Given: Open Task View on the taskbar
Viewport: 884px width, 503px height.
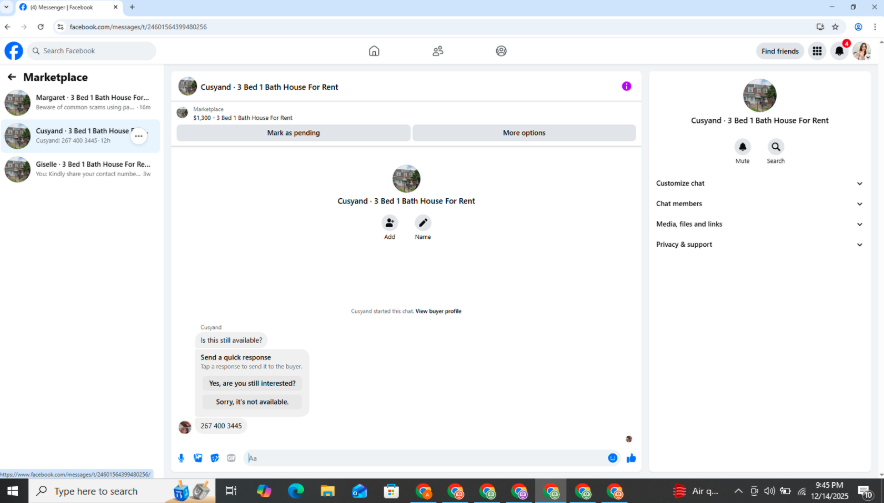Looking at the screenshot, I should 231,491.
